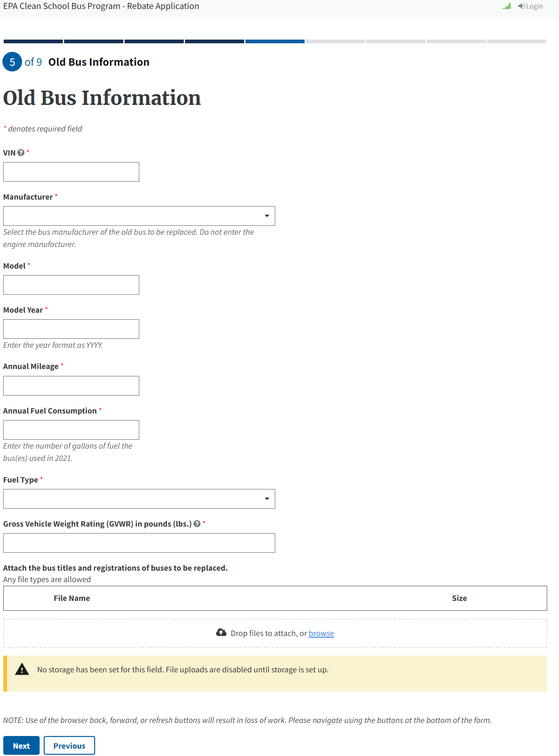Click the cloud upload icon

[x=221, y=633]
